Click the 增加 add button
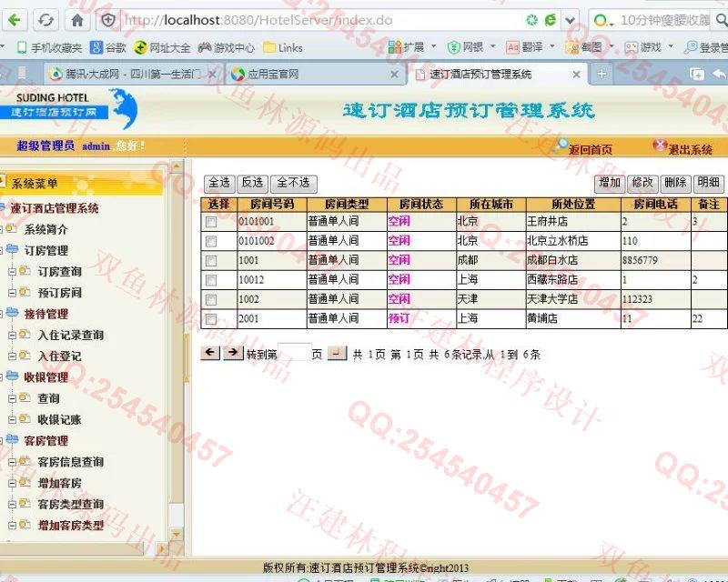 [610, 183]
